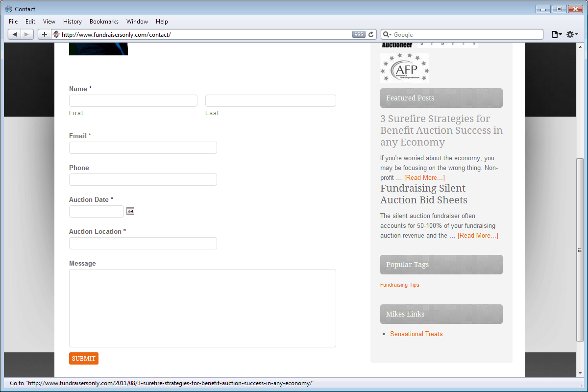The height and width of the screenshot is (392, 588).
Task: Open the Auction Date calendar picker icon
Action: pos(130,211)
